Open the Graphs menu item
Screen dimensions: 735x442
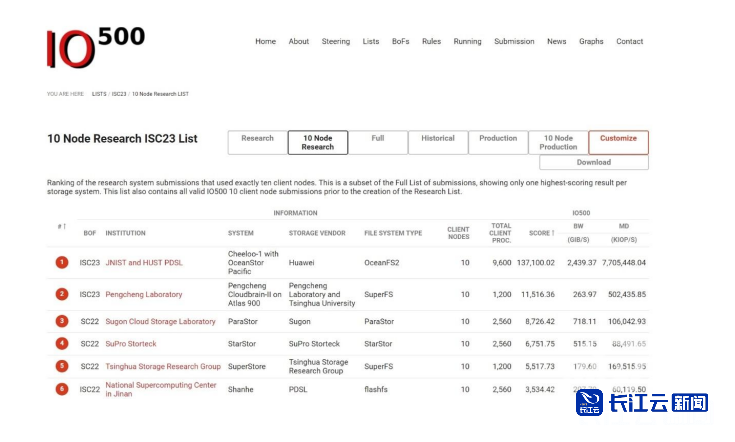[x=591, y=41]
